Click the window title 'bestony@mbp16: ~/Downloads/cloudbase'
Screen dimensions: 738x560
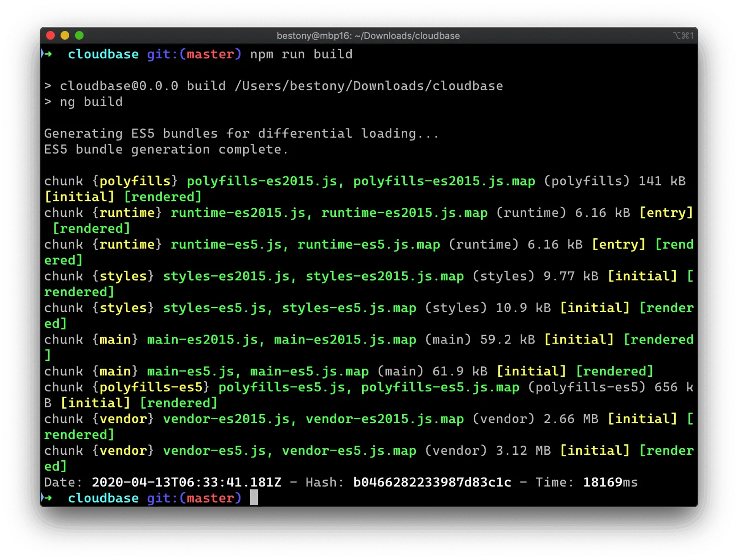point(368,36)
